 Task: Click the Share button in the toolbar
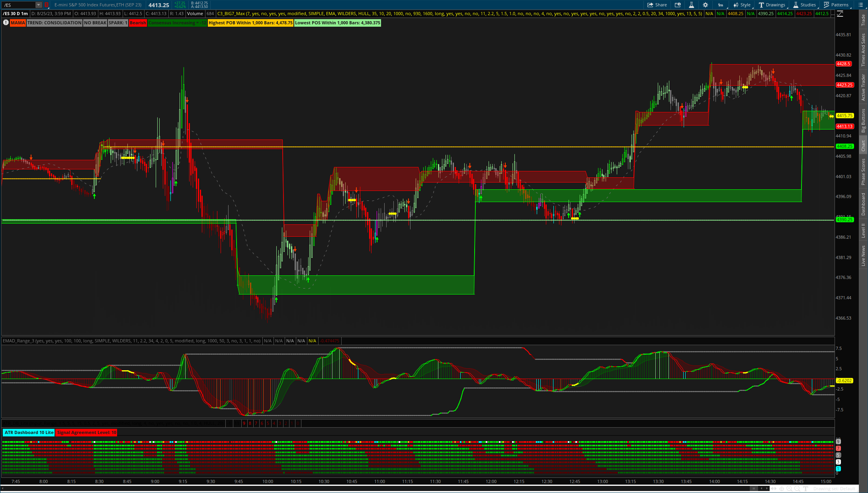[x=657, y=5]
